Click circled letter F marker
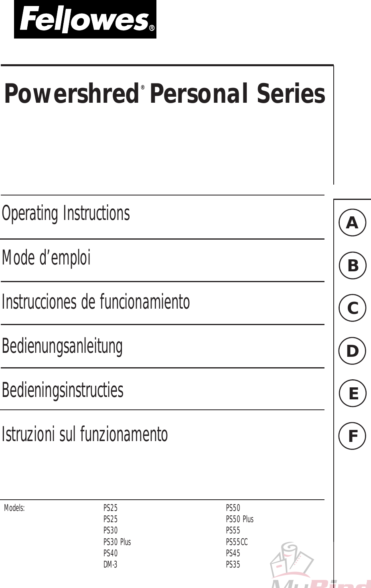Screen dimensions: 371x588 (x=353, y=436)
